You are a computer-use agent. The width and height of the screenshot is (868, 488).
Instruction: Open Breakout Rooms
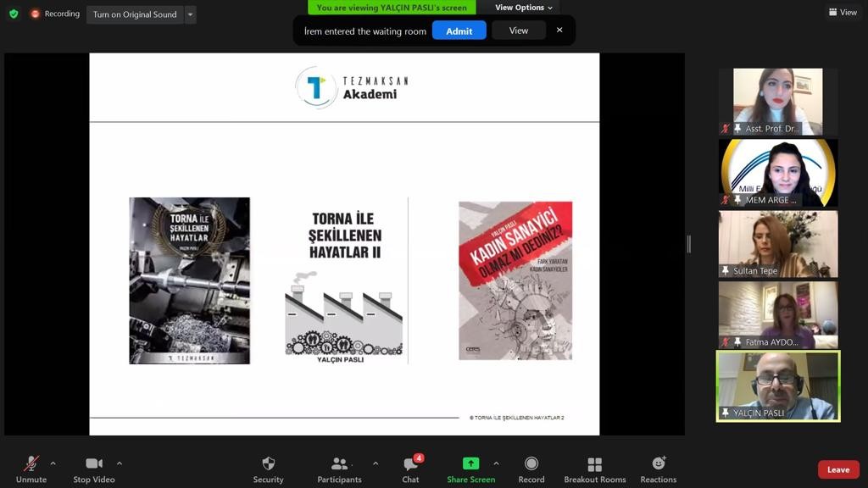click(x=594, y=469)
